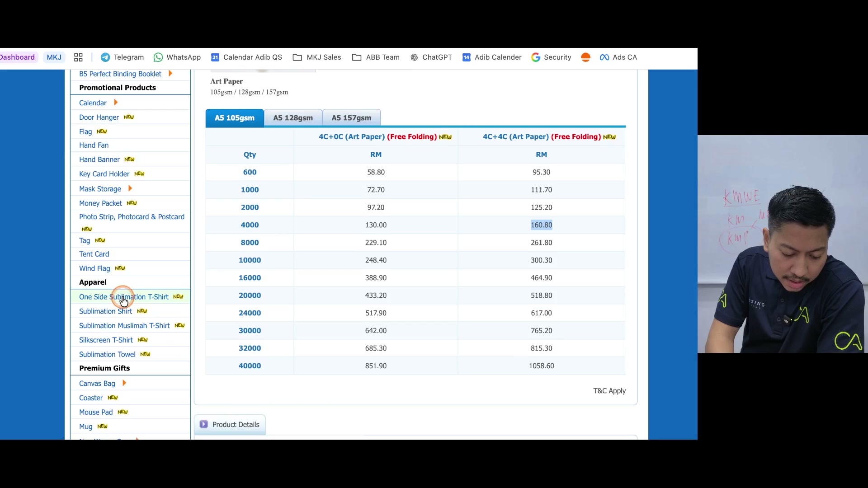The width and height of the screenshot is (868, 488).
Task: Open the WhatsApp bookmark
Action: [177, 57]
